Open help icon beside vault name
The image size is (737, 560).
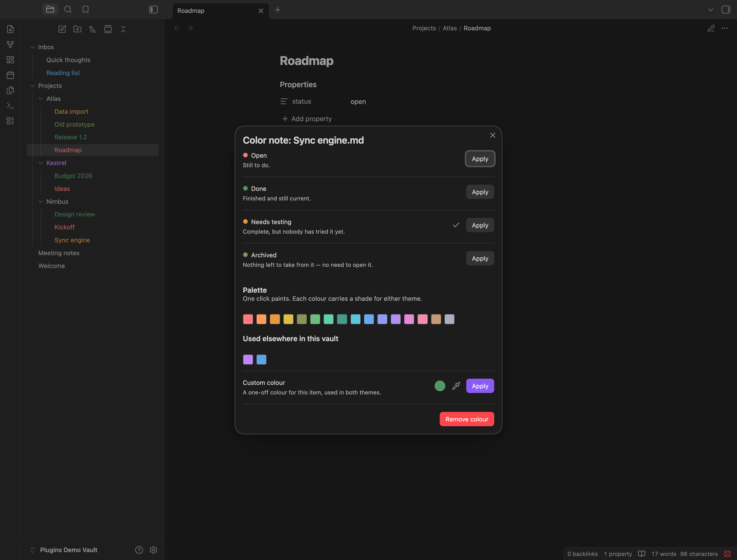tap(139, 550)
